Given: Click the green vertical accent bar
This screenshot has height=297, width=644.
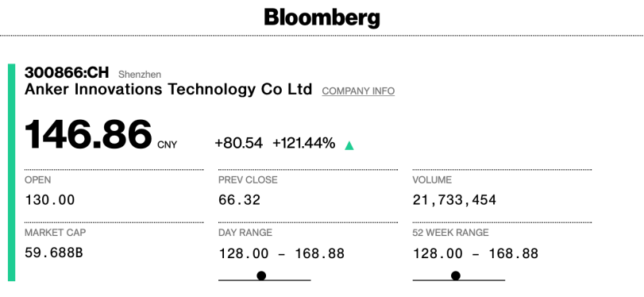Looking at the screenshot, I should [11, 172].
